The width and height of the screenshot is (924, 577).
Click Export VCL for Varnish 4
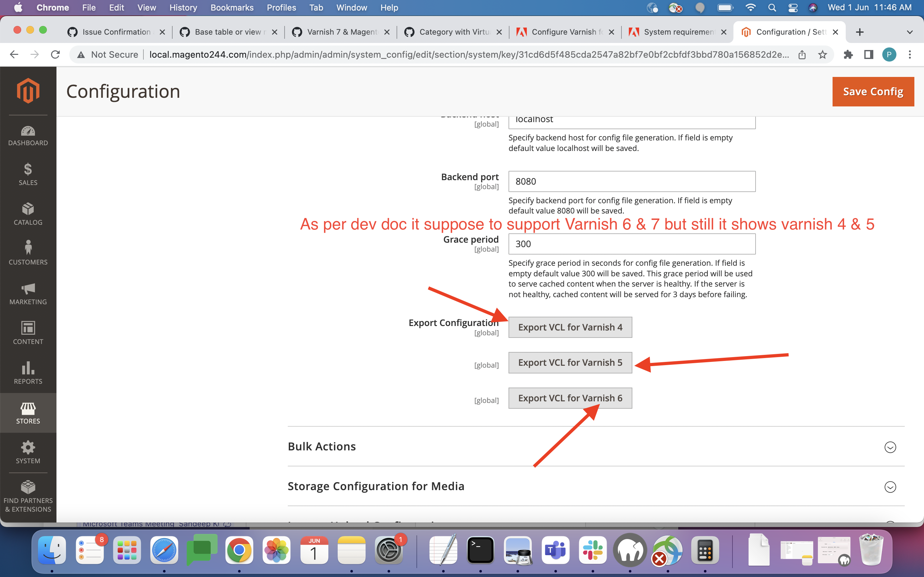[570, 327]
